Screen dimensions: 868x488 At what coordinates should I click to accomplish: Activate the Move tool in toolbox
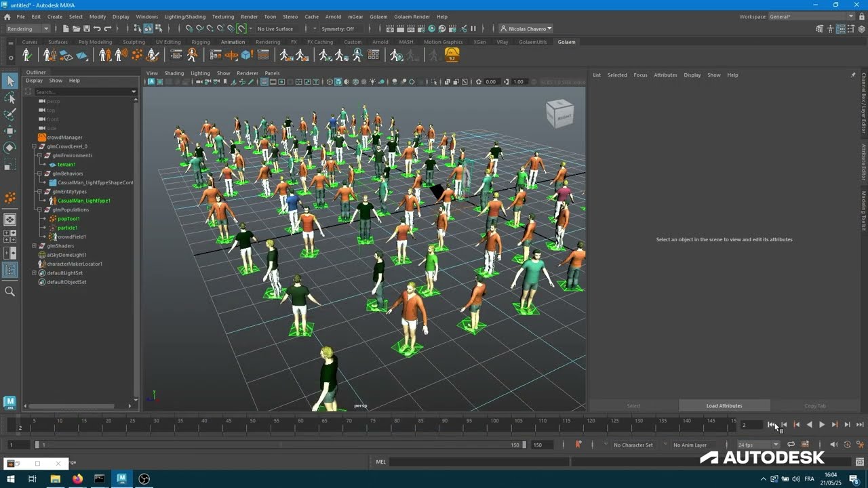tap(9, 131)
